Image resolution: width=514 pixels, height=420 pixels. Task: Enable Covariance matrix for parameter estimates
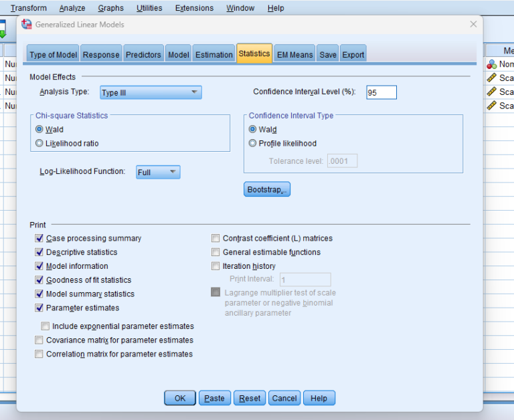39,340
